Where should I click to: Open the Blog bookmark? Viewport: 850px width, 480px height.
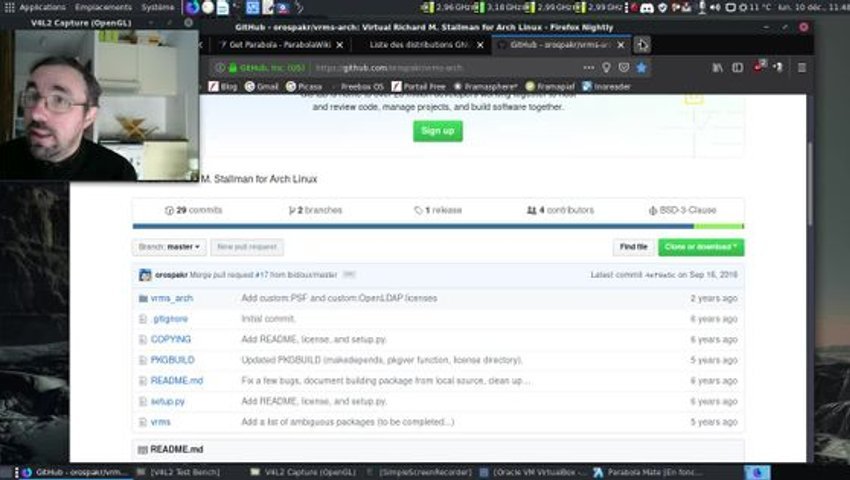[x=223, y=86]
